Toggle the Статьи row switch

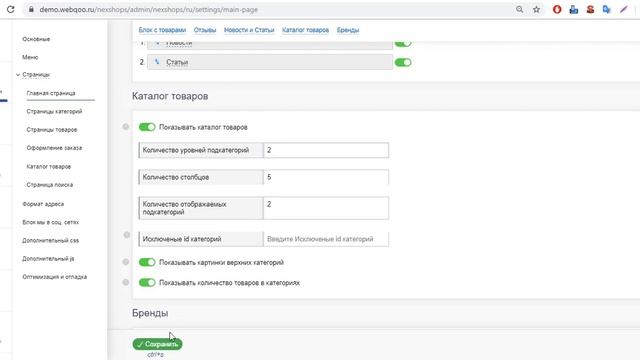403,62
